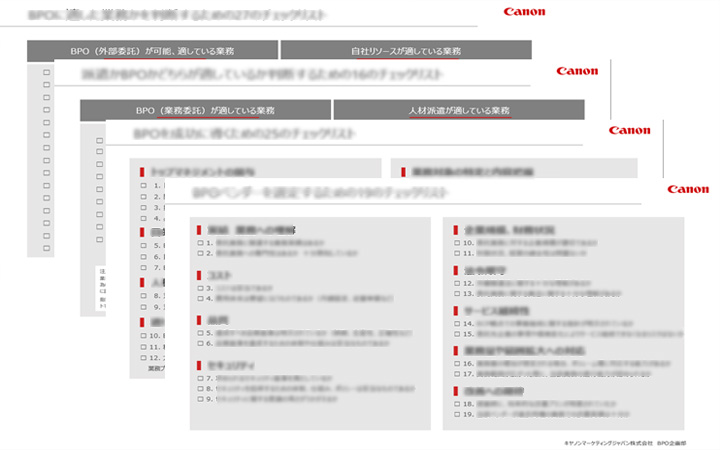Image resolution: width=720 pixels, height=450 pixels.
Task: Click the Canon logo on the rearmost sheet
Action: point(524,13)
